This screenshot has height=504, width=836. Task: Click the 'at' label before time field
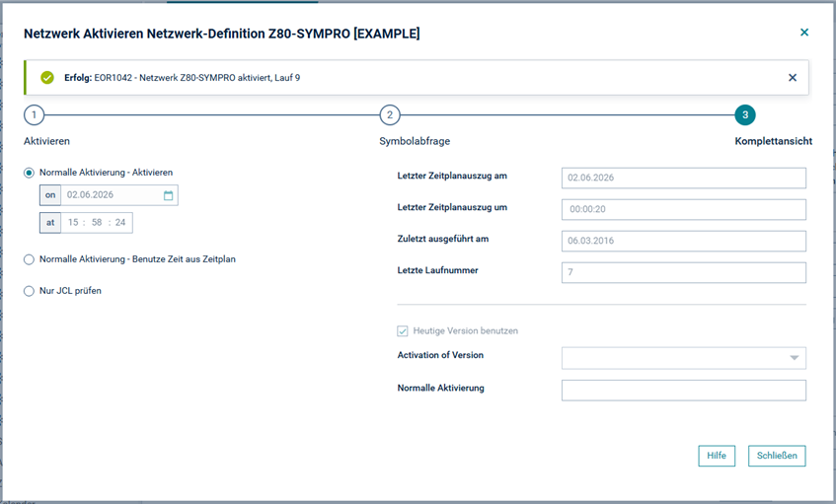50,223
